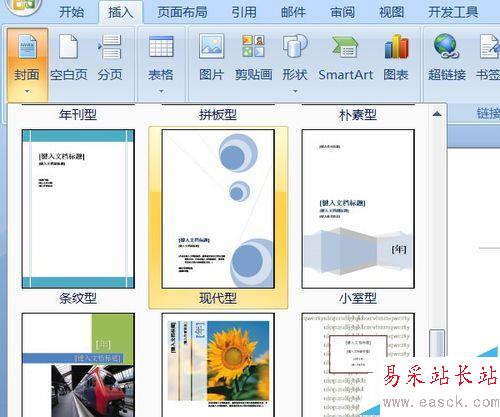Switch to the 开始 ribbon tab
The image size is (500, 417).
tap(71, 12)
